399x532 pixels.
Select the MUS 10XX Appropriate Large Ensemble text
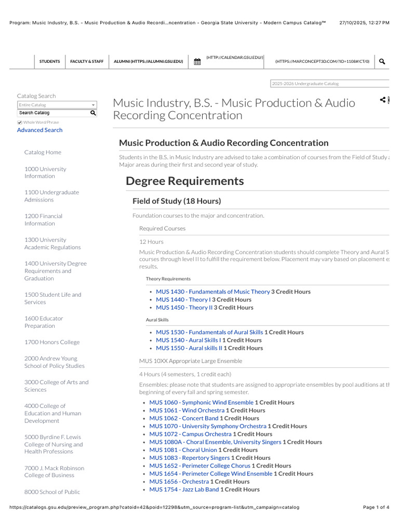[x=191, y=361]
